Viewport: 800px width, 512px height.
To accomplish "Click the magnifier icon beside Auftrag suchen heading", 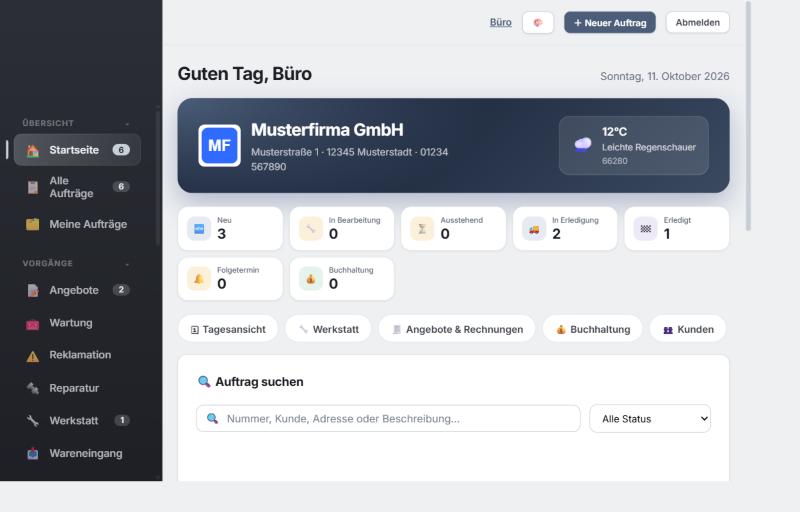I will click(204, 381).
